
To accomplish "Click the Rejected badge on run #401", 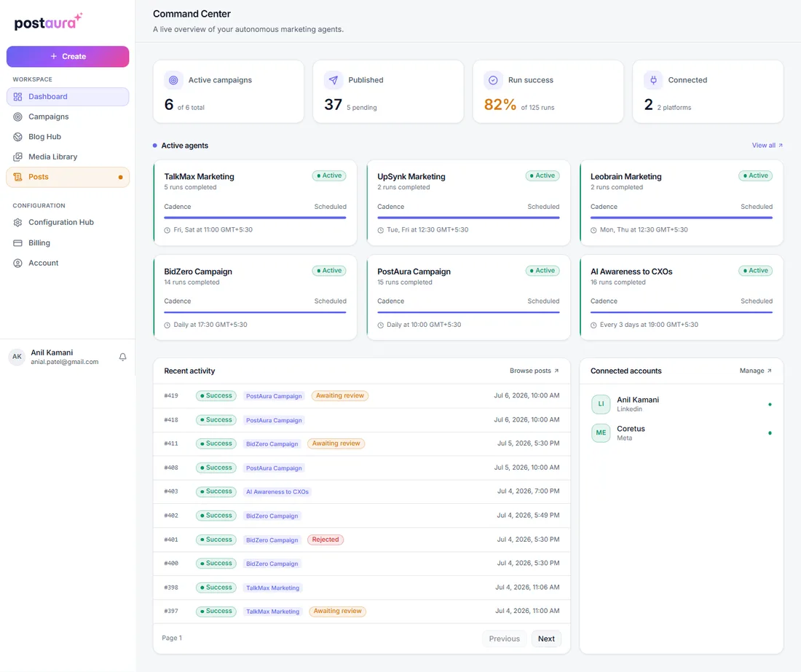I will [x=325, y=539].
